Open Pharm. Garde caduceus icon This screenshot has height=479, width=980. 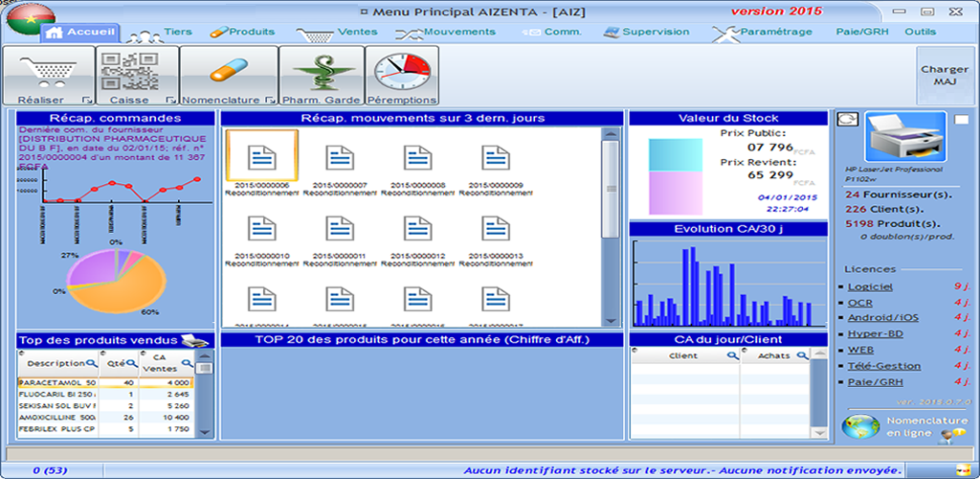coord(321,70)
